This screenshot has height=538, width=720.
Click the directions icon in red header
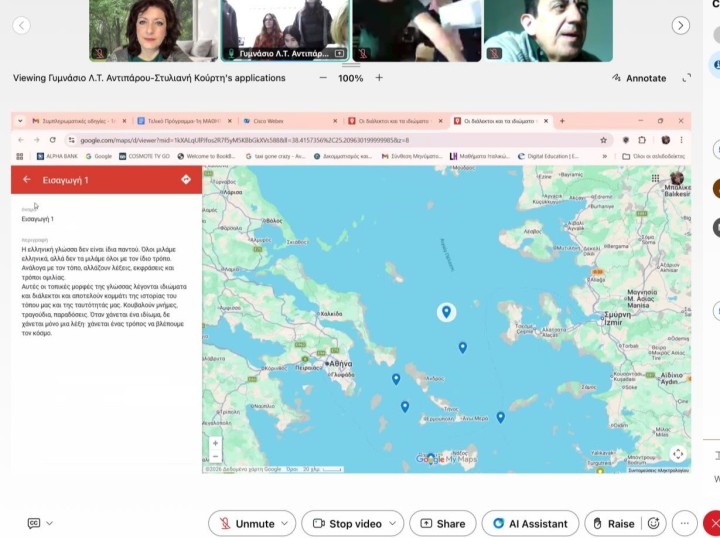(186, 180)
